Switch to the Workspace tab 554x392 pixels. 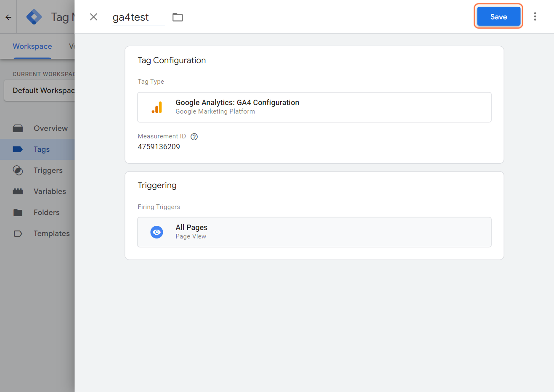(x=32, y=46)
